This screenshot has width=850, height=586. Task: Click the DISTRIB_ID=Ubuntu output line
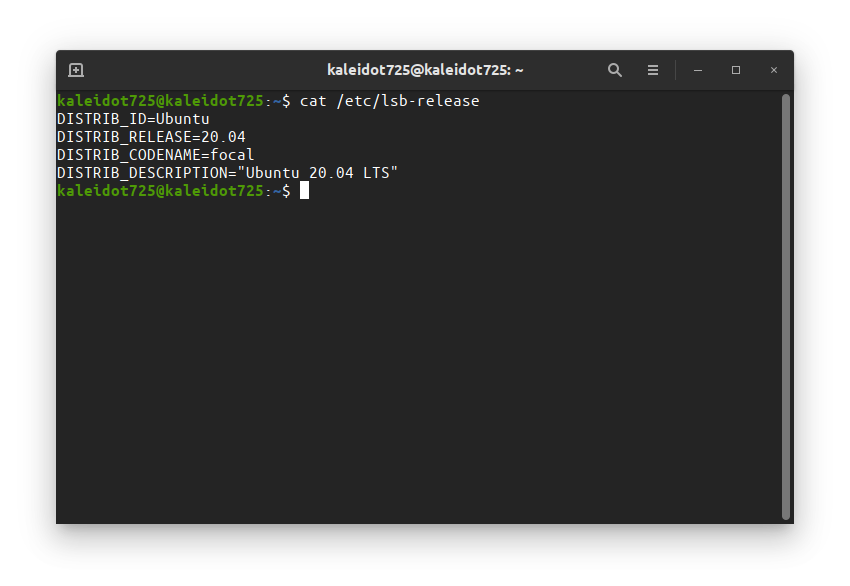(133, 119)
